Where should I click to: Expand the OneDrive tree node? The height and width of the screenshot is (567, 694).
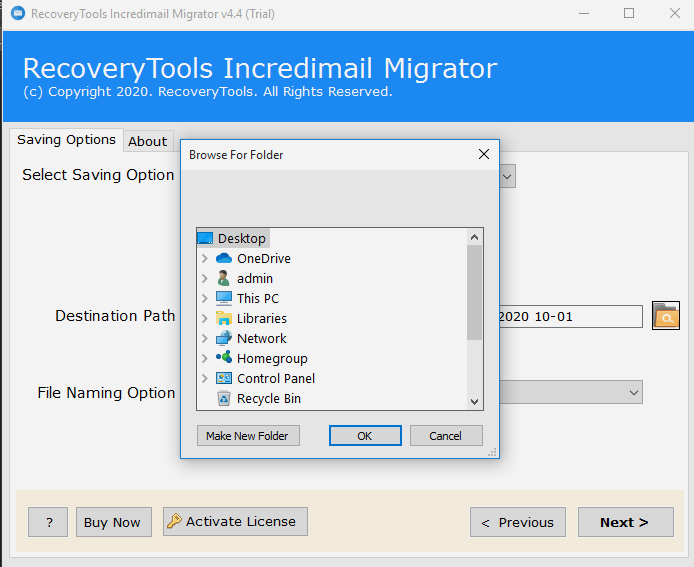tap(205, 258)
